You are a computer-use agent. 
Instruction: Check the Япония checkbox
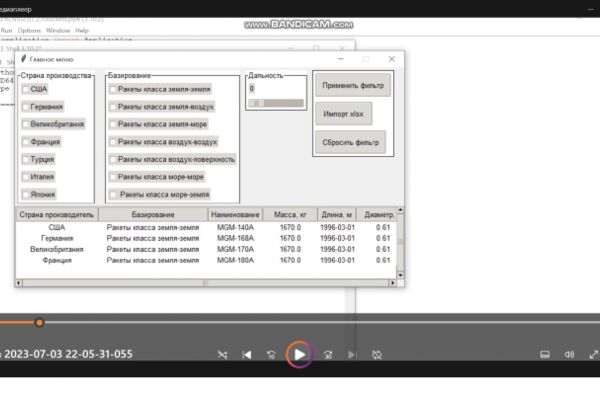25,194
